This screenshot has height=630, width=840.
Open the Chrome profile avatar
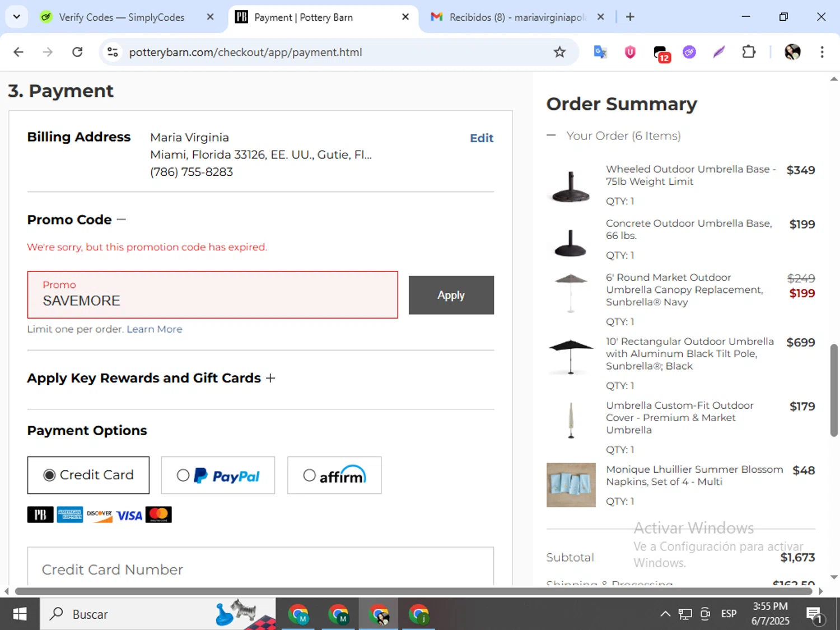click(792, 52)
